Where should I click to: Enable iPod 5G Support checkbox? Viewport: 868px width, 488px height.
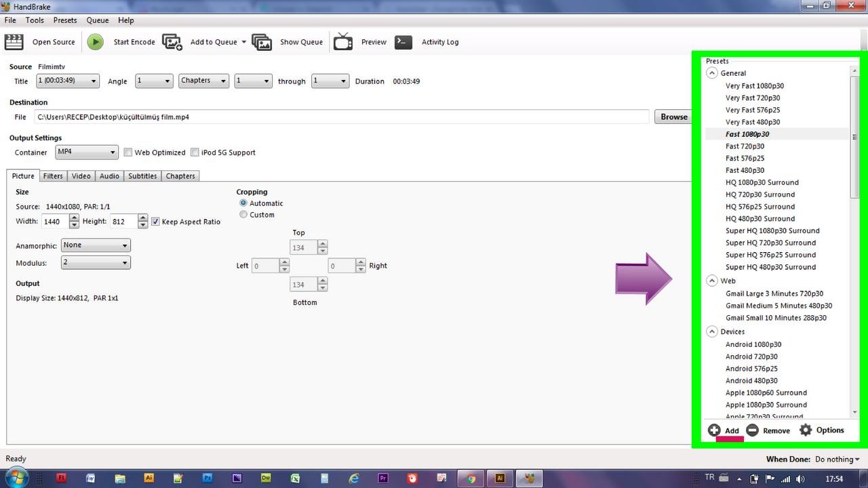pos(195,152)
